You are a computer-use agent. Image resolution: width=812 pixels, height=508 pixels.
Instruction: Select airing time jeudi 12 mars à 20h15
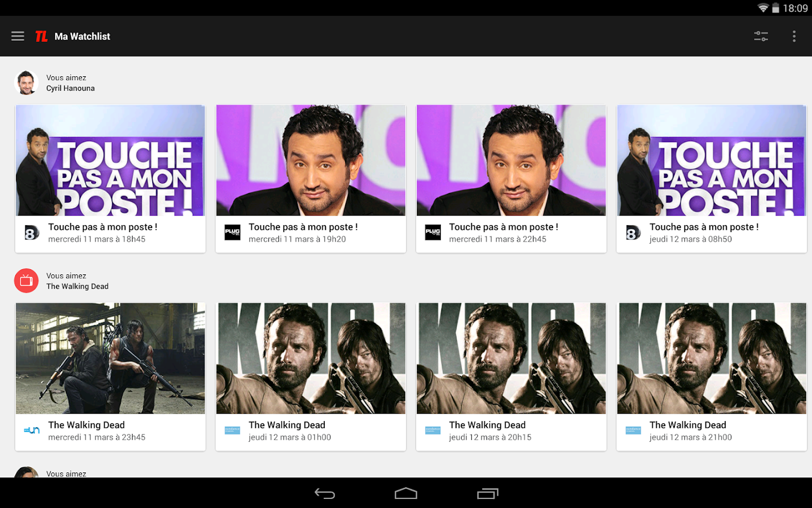tap(490, 437)
